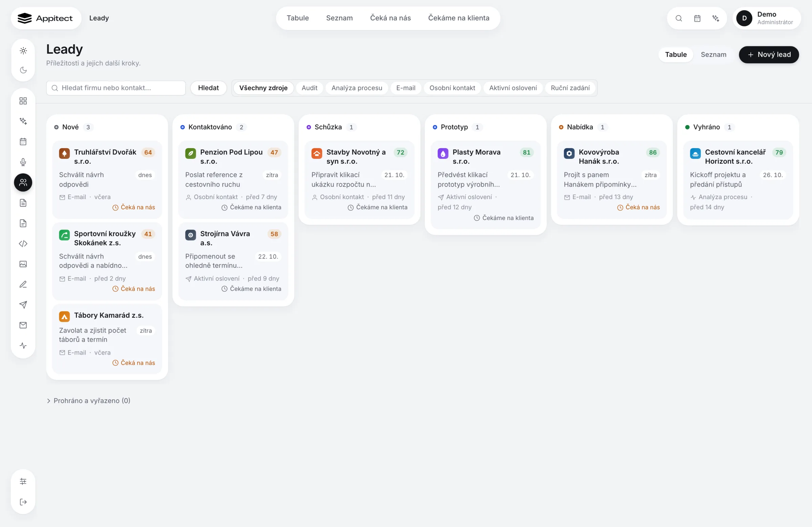The image size is (812, 527).
Task: Open calendar icon in left sidebar
Action: (23, 141)
